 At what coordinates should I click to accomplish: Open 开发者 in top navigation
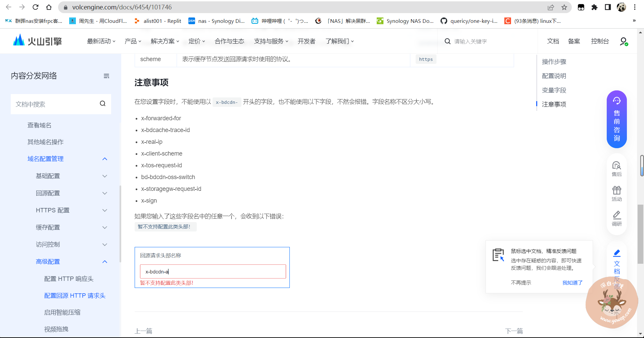click(306, 41)
